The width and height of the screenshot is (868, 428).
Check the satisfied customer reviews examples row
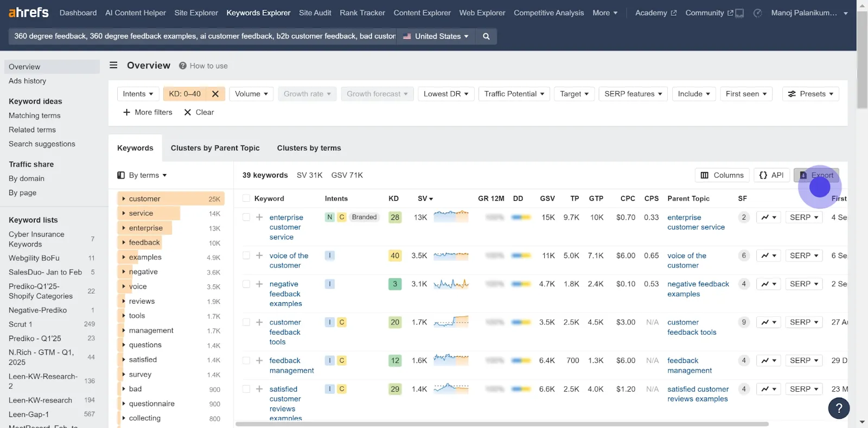246,389
